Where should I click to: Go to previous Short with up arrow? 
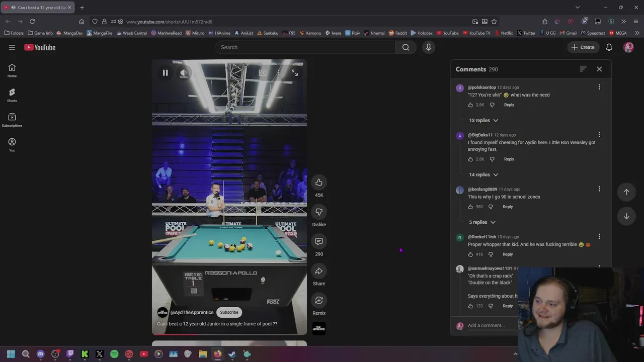coord(626,192)
